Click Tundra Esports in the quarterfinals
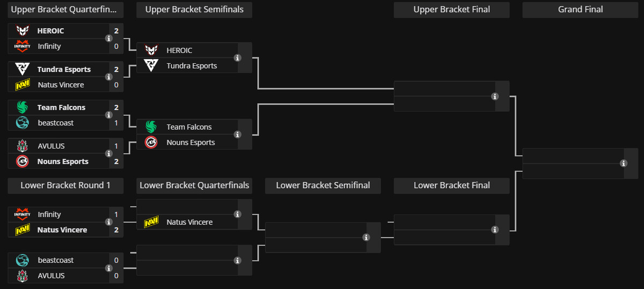This screenshot has width=644, height=289. click(x=64, y=70)
